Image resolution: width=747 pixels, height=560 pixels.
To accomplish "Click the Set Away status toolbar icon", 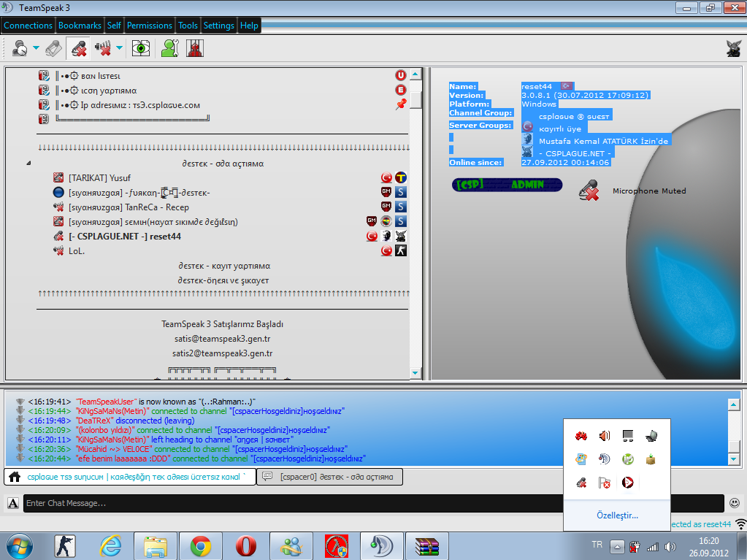I will coord(18,48).
